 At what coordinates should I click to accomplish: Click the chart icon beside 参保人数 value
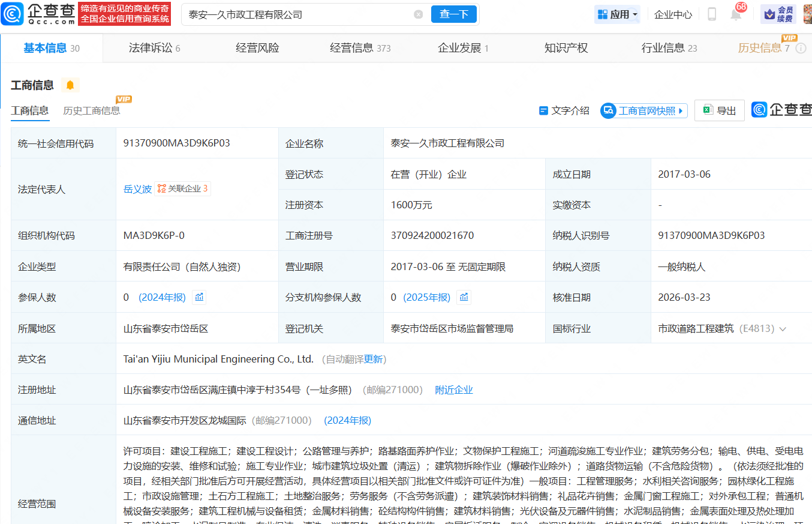pyautogui.click(x=199, y=297)
